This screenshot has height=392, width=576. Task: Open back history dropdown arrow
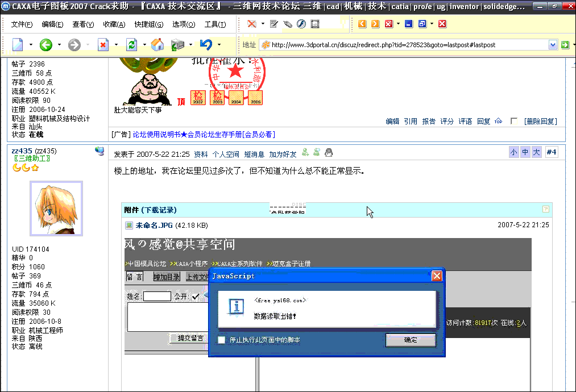pos(59,45)
